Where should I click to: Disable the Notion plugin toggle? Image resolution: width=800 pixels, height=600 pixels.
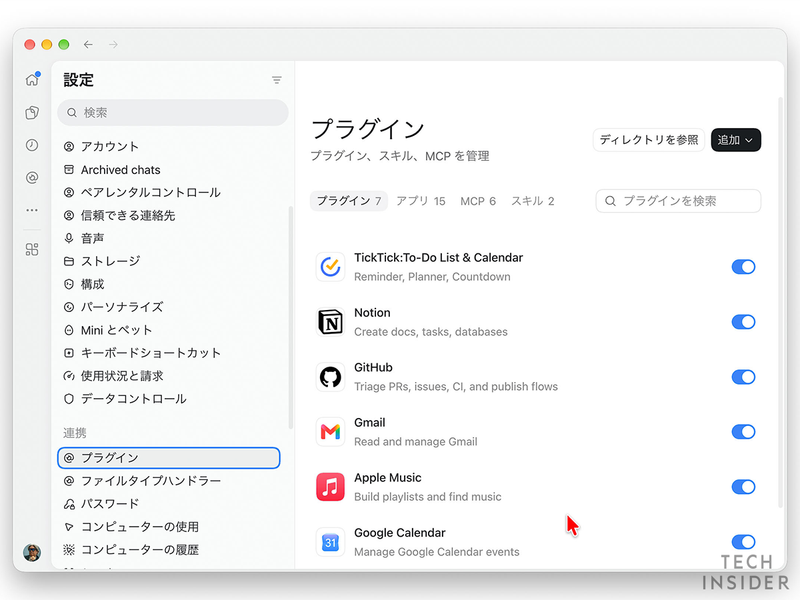point(743,322)
